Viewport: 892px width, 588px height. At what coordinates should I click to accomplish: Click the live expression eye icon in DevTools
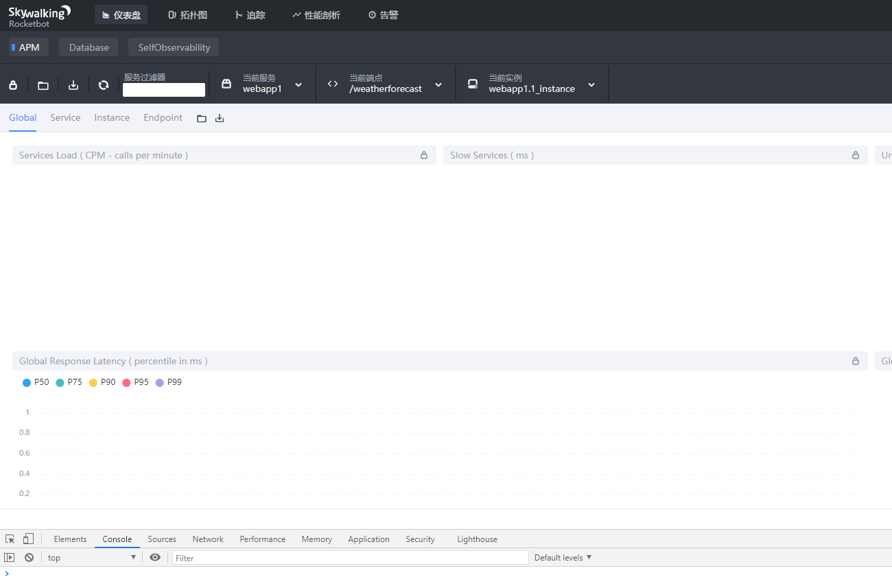[155, 557]
